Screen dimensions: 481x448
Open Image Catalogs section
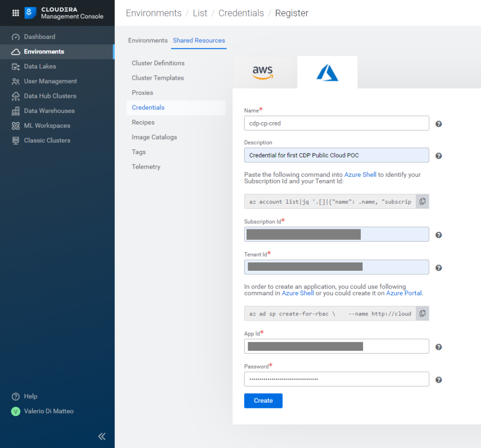point(154,137)
